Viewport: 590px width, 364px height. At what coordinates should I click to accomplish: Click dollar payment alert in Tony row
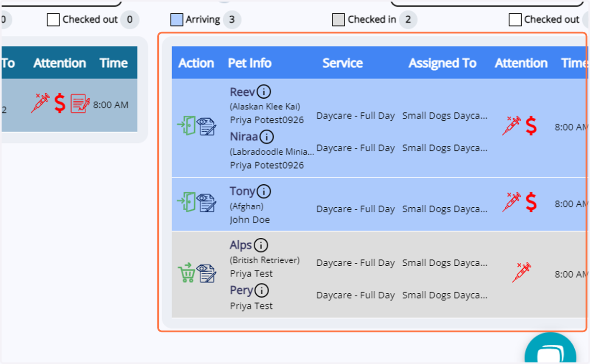[x=531, y=202]
